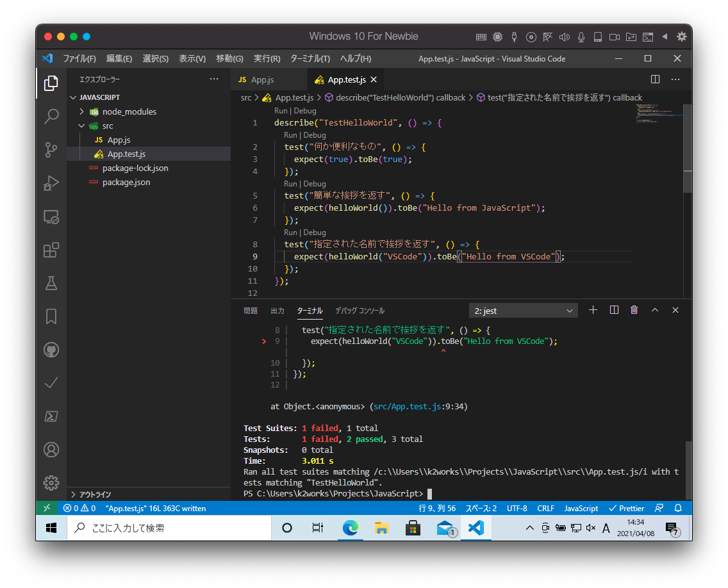Maximize the terminal panel with up chevron
728x588 pixels.
(655, 310)
